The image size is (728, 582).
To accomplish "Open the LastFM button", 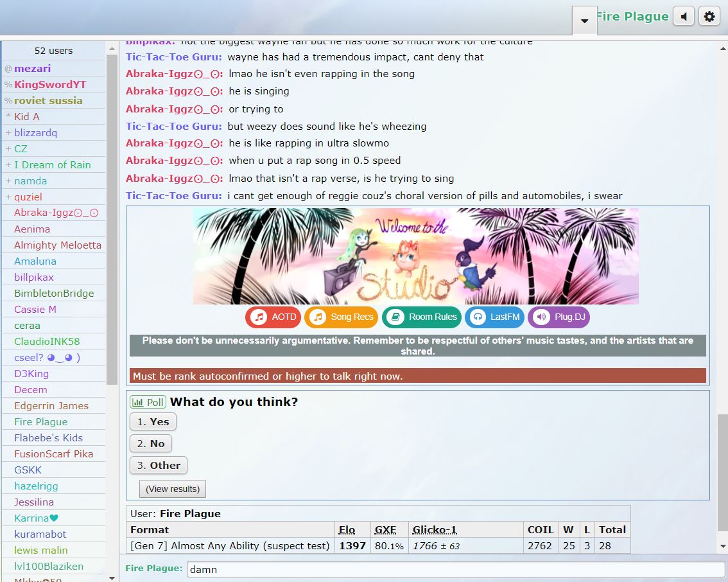I will coord(494,317).
